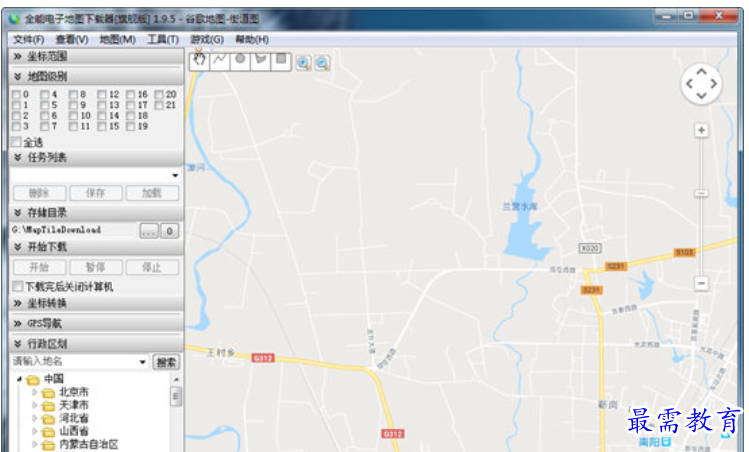
Task: Click the 中国 folder icon
Action: 33,380
